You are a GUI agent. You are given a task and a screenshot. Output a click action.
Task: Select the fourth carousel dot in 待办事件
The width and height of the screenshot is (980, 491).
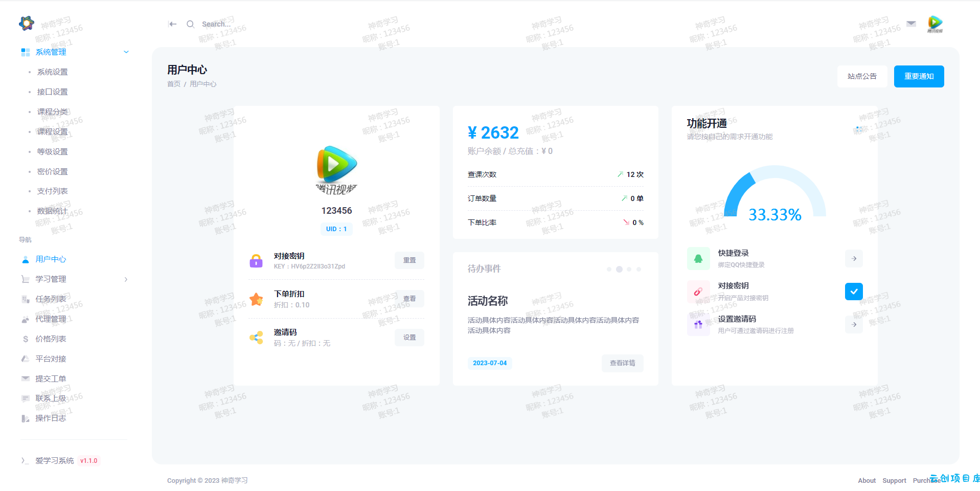point(639,269)
